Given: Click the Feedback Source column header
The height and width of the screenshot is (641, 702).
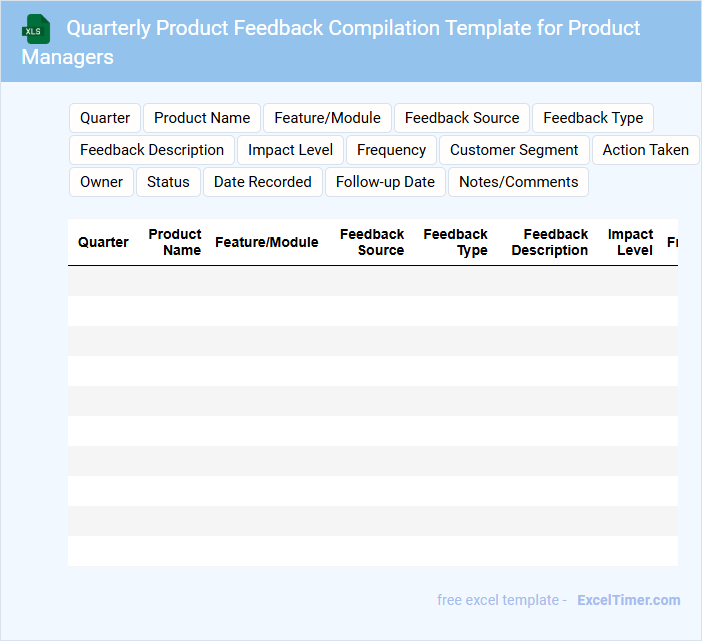Looking at the screenshot, I should (x=372, y=242).
